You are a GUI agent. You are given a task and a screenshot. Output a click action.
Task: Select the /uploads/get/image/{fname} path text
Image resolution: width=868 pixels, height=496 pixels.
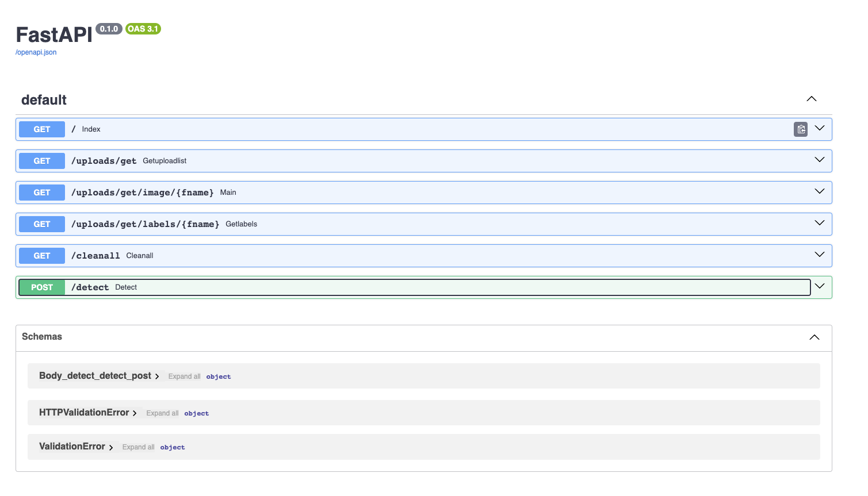coord(143,193)
